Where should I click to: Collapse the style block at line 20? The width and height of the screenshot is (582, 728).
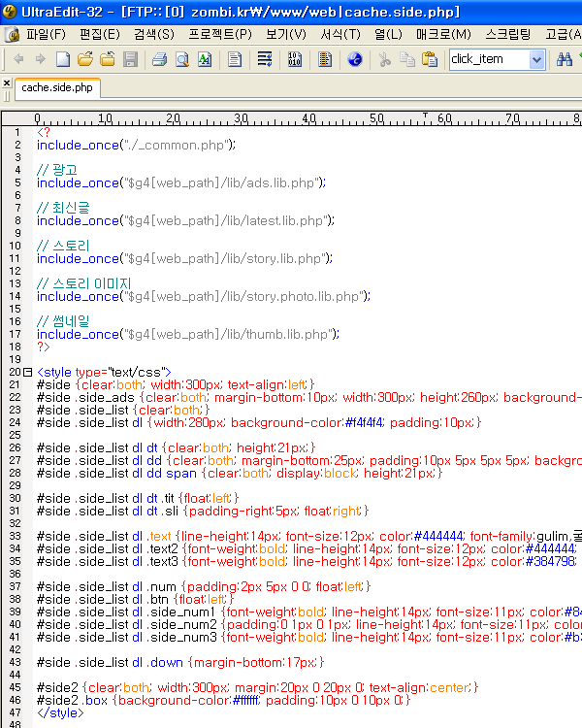27,372
